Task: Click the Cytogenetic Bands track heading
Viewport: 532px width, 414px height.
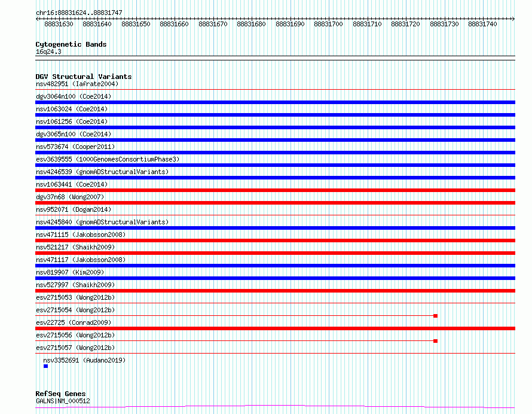Action: [71, 44]
